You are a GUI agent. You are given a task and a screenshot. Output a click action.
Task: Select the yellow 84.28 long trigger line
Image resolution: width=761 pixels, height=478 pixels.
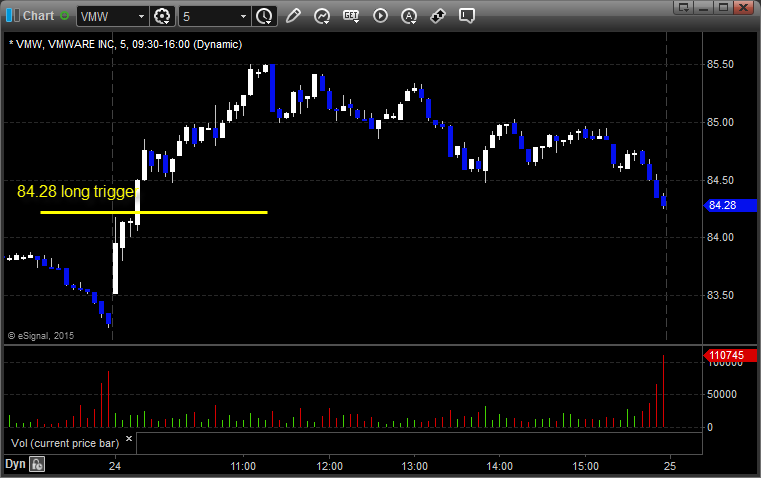154,212
